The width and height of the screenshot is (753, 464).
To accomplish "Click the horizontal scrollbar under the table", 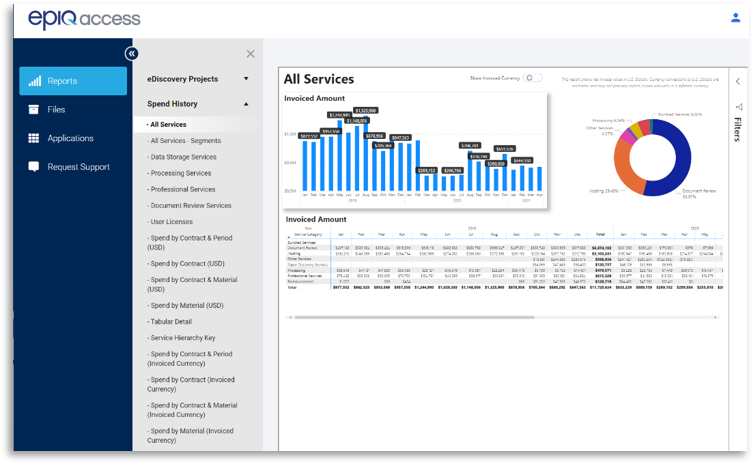I will [414, 317].
